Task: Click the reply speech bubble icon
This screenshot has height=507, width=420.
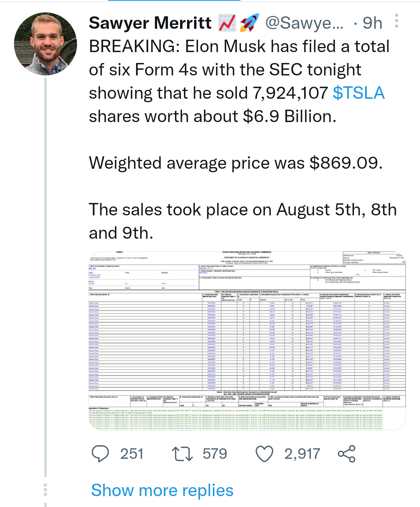Action: coord(100,454)
